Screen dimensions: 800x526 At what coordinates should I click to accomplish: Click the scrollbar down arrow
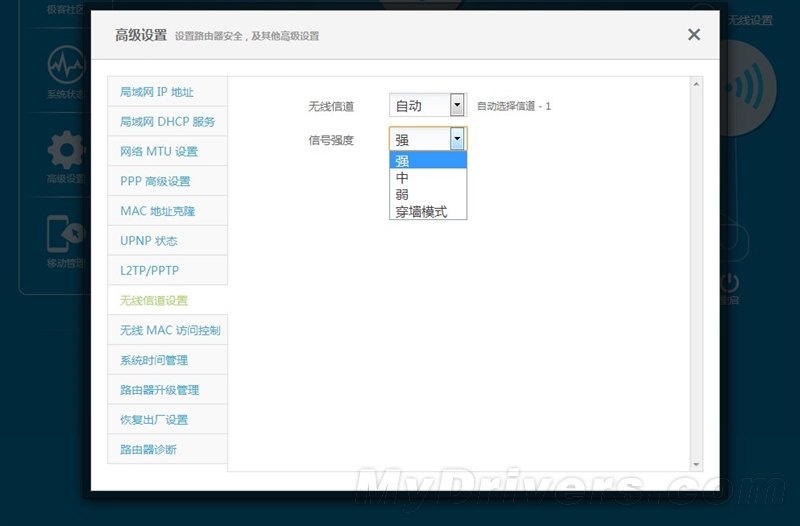[696, 464]
